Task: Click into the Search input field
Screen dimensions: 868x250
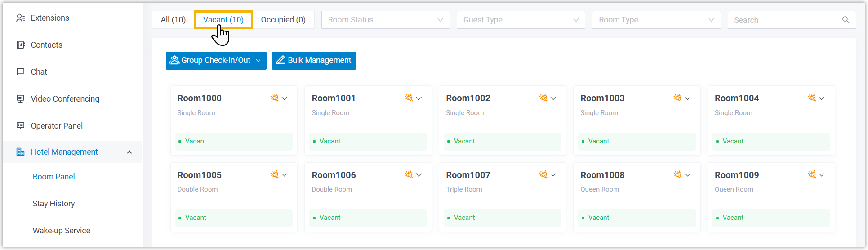Action: [784, 20]
